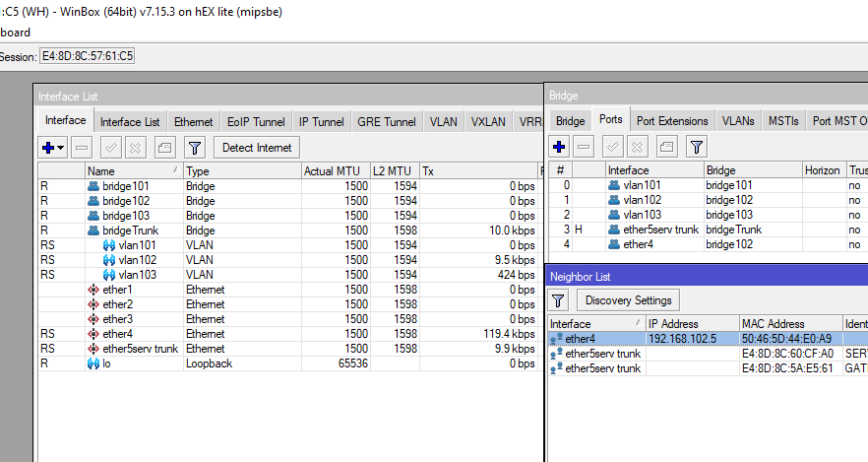This screenshot has height=462, width=868.
Task: Click the disable X icon in Bridge window
Action: 637,147
